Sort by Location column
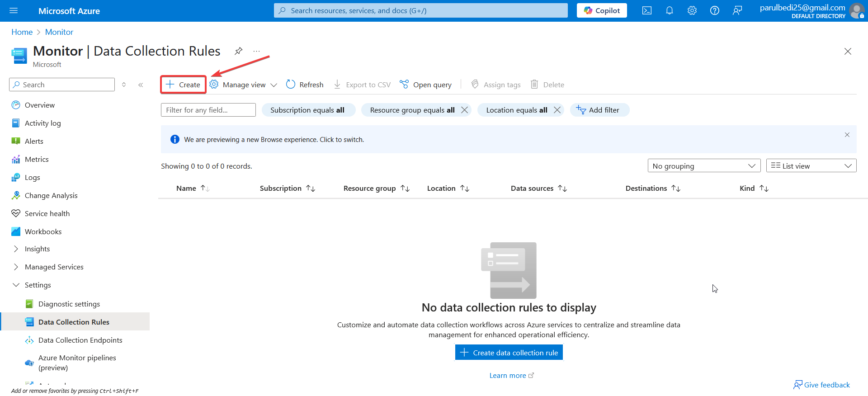868x396 pixels. (448, 189)
